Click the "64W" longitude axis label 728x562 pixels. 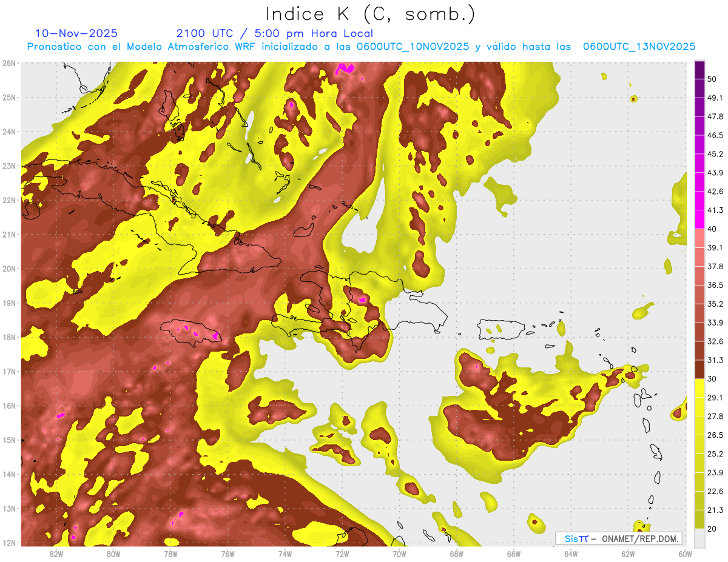(x=571, y=554)
